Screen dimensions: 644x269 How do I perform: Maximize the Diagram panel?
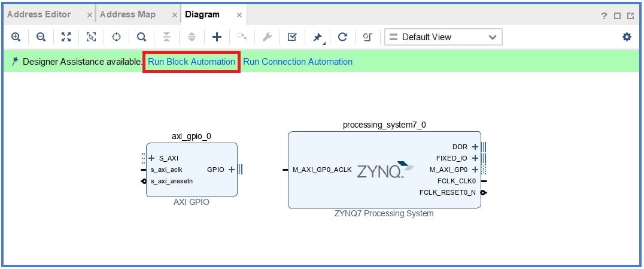(x=617, y=16)
